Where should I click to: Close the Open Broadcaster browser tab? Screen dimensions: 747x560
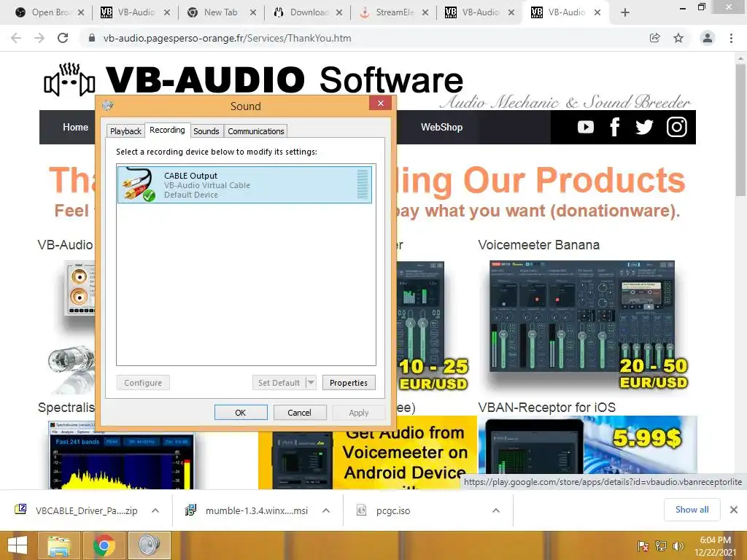[81, 12]
